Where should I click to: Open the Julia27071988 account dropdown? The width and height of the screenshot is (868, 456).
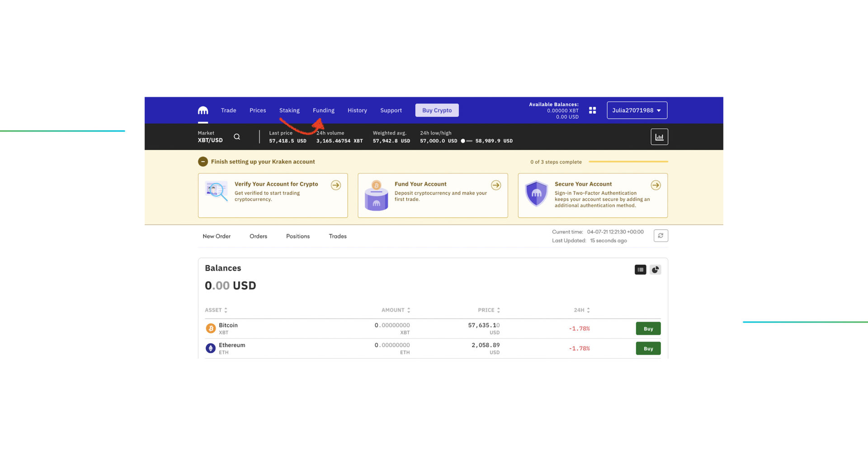tap(637, 110)
